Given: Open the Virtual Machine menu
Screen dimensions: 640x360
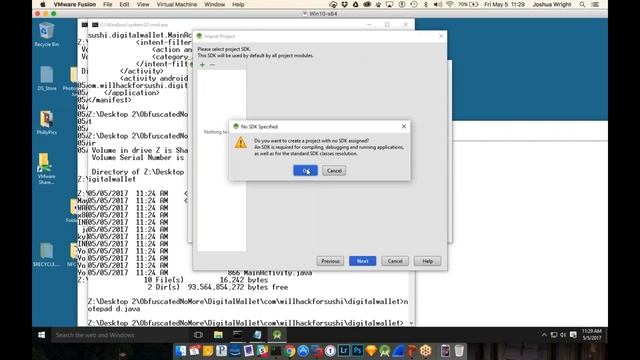Looking at the screenshot, I should 177,4.
